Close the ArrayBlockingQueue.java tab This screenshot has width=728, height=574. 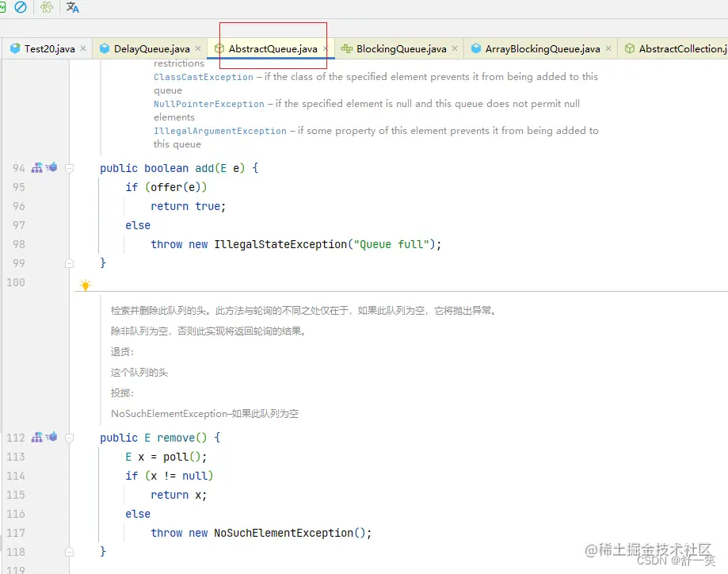(608, 48)
